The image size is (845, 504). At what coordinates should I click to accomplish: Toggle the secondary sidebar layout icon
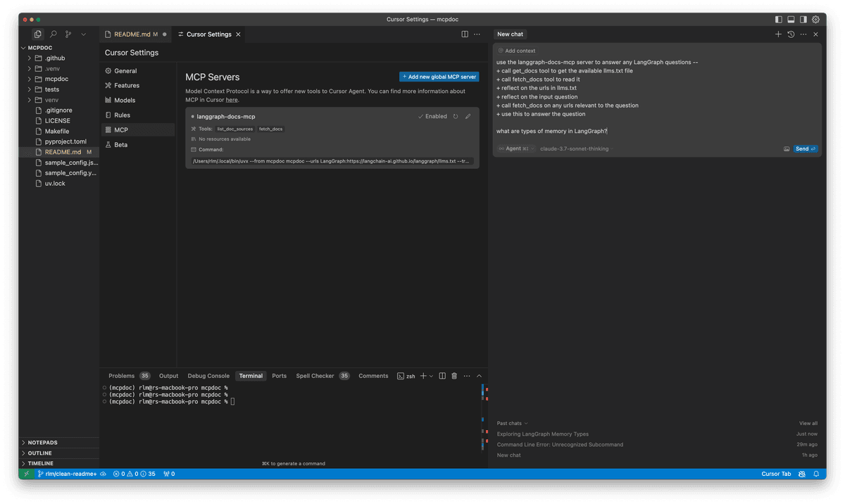click(x=803, y=20)
